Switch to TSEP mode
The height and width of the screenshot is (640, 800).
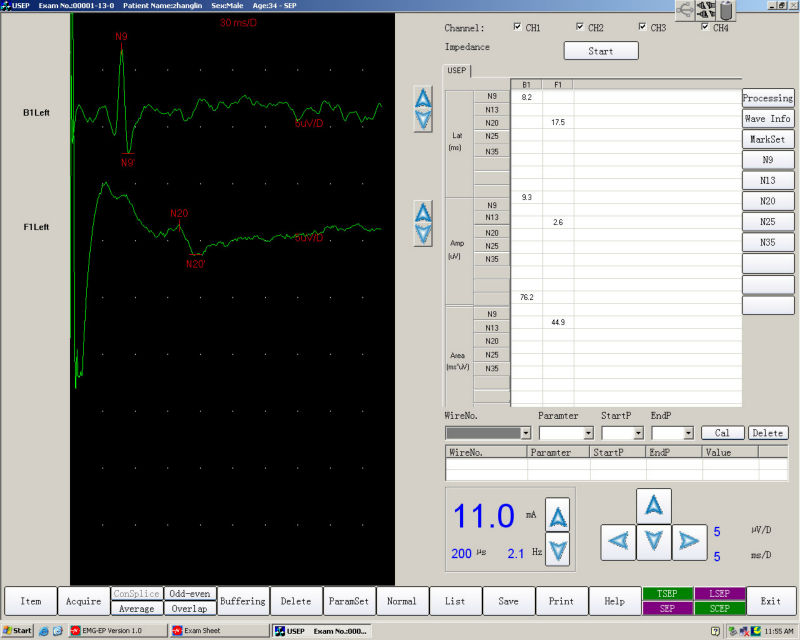[667, 594]
